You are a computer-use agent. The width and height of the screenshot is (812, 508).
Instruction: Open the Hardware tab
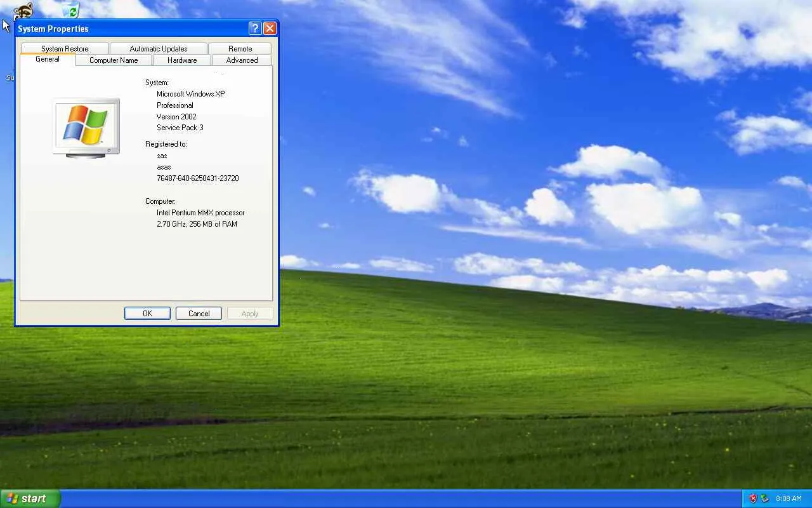(182, 60)
